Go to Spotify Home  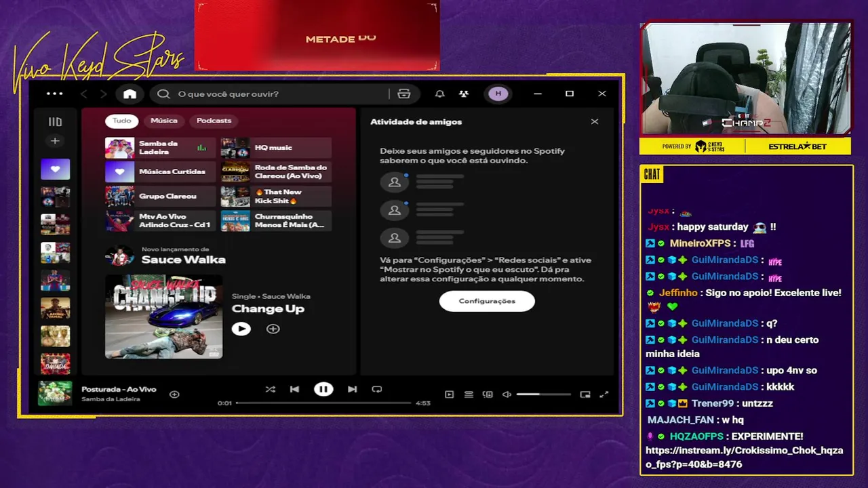(x=130, y=94)
